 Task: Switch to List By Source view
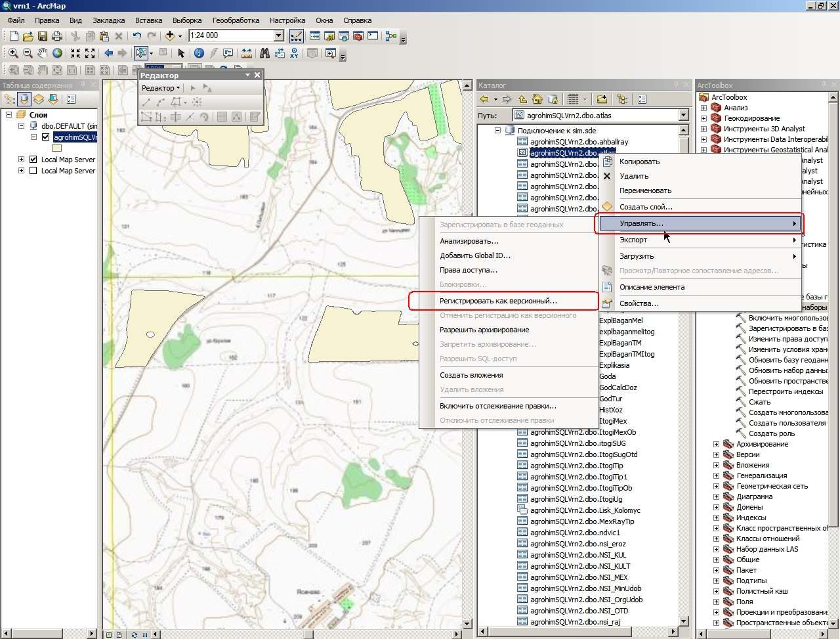click(x=24, y=99)
